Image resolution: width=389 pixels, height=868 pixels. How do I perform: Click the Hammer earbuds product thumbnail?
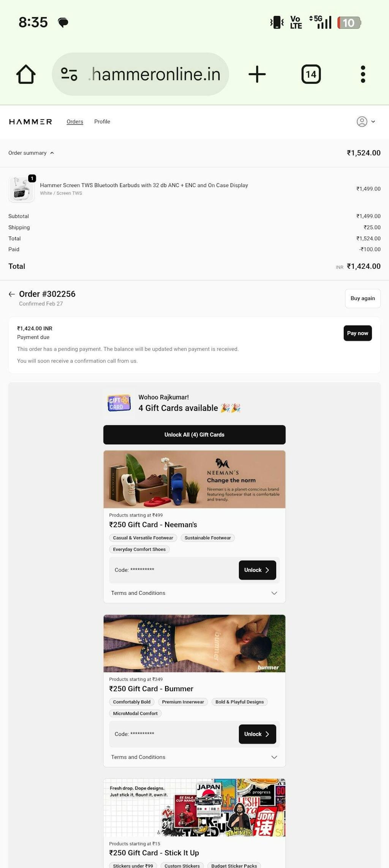click(x=21, y=189)
